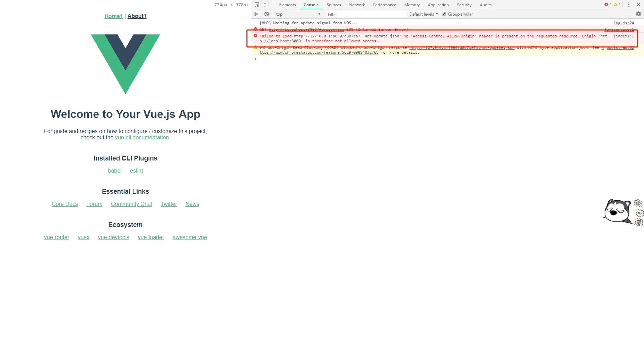Screen dimensions: 644x339
Task: Click the husky mascot floating widget
Action: 618,211
